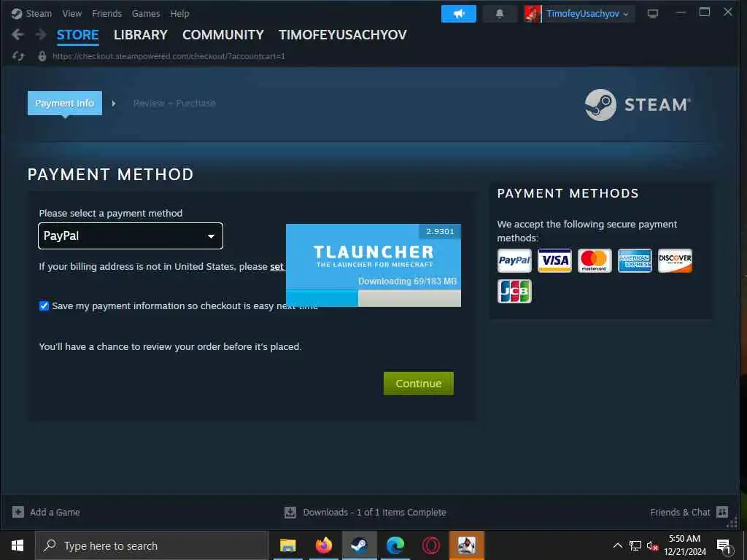Switch to the STORE tab

(x=77, y=35)
